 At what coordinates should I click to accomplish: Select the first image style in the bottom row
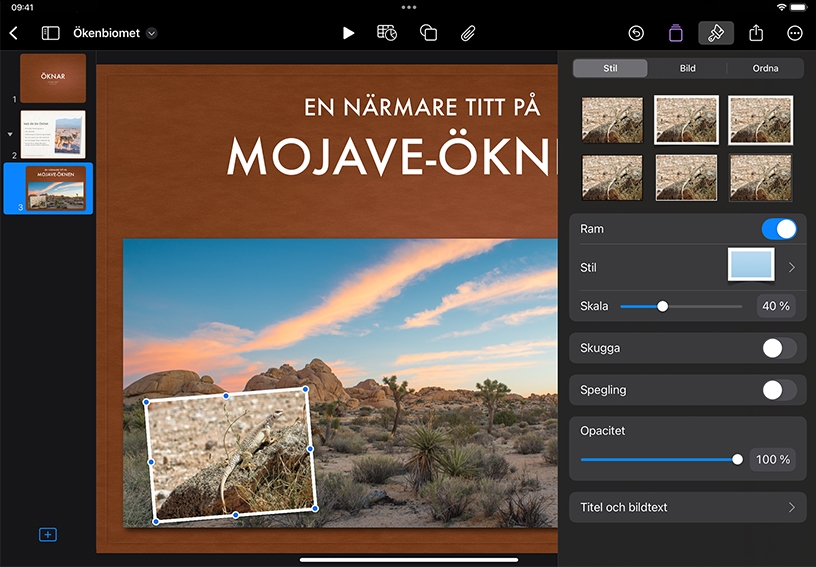(612, 177)
